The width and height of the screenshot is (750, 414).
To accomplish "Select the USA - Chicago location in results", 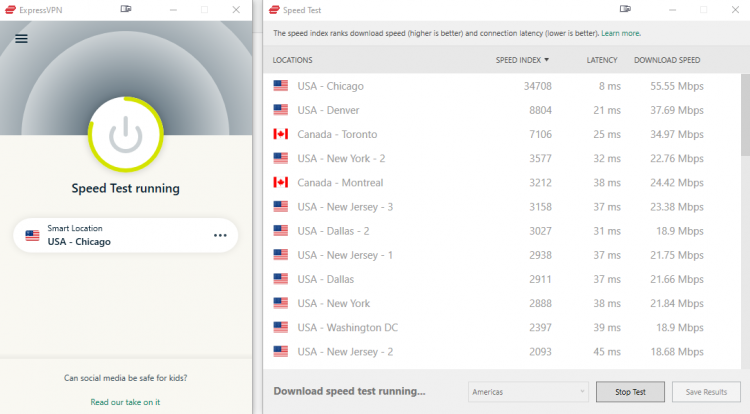I will point(502,86).
